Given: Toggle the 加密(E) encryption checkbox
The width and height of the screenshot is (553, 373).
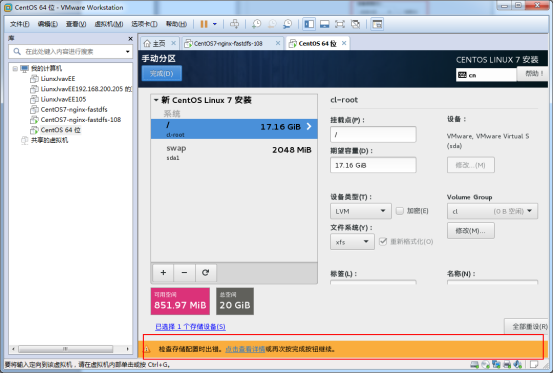Looking at the screenshot, I should point(400,211).
